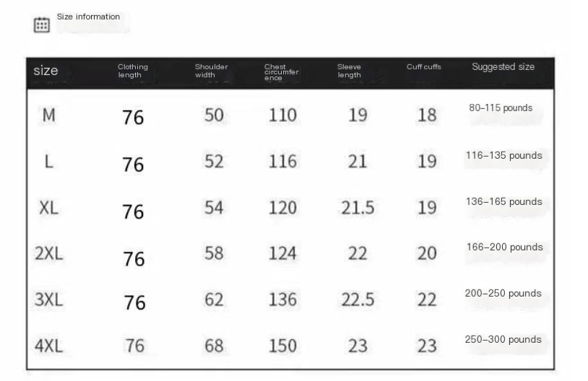Click the 'Size information' heading text

[88, 17]
